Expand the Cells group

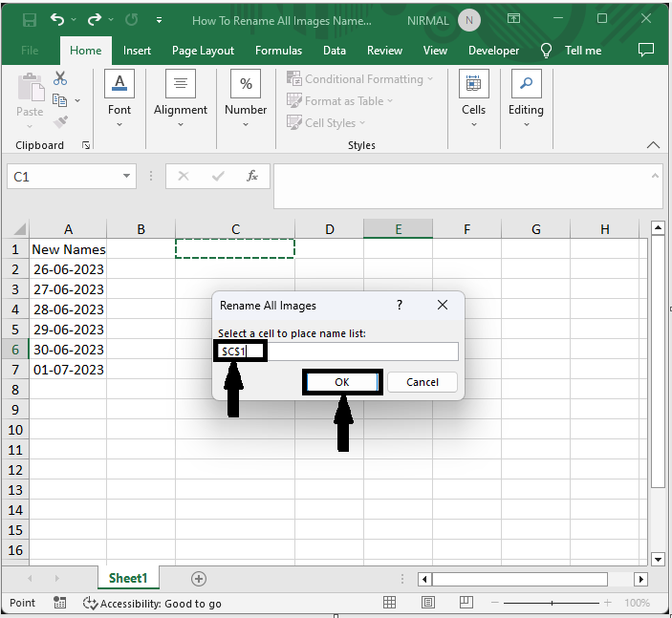coord(473,99)
